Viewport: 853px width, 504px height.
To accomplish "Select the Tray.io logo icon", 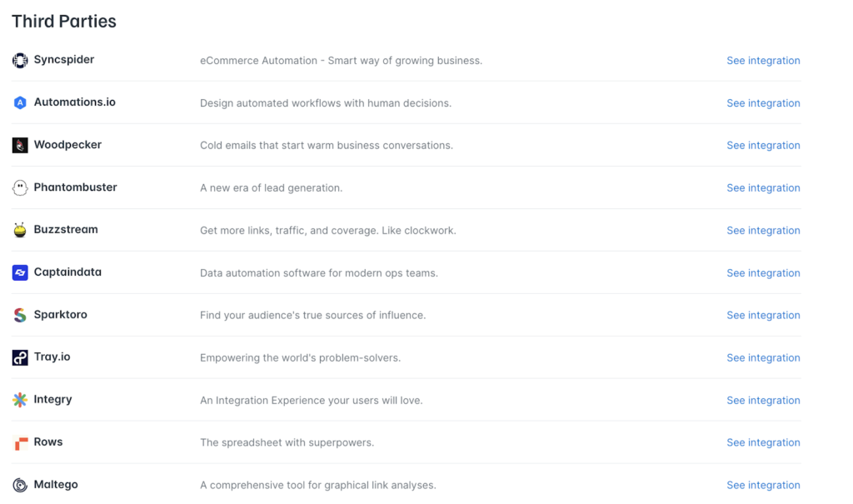I will [18, 357].
